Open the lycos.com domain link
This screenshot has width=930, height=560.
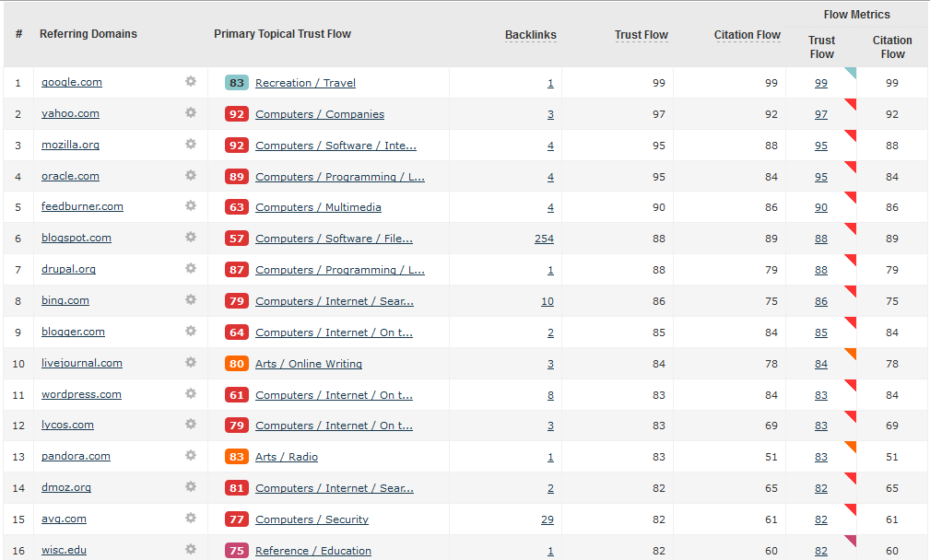tap(67, 425)
